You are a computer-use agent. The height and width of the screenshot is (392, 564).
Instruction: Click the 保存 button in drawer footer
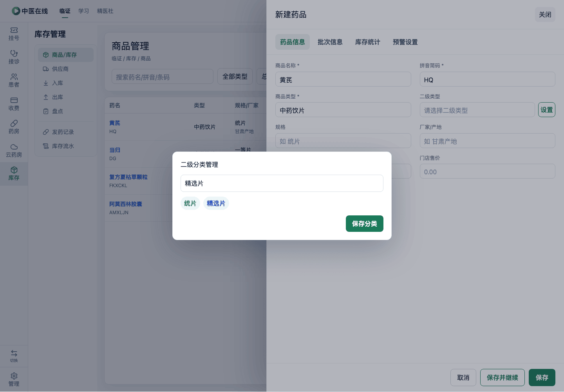pyautogui.click(x=542, y=378)
